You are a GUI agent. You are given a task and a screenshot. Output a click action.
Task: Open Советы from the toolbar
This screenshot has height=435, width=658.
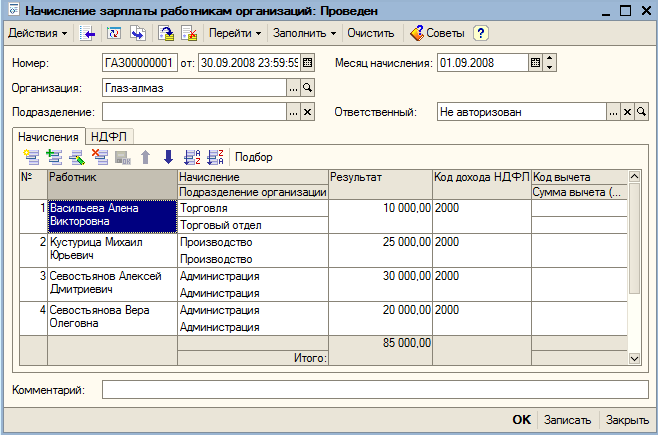tap(438, 33)
